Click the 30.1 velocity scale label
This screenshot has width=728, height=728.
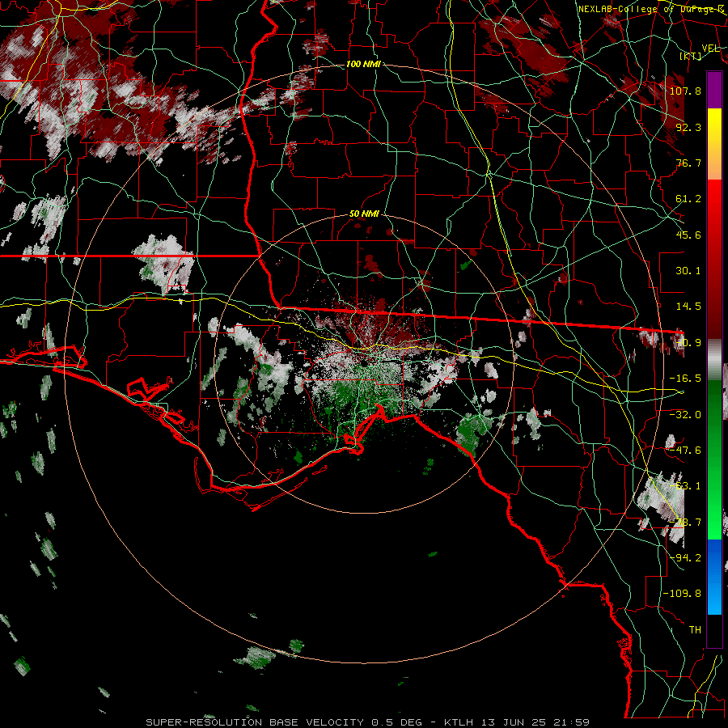(x=688, y=271)
